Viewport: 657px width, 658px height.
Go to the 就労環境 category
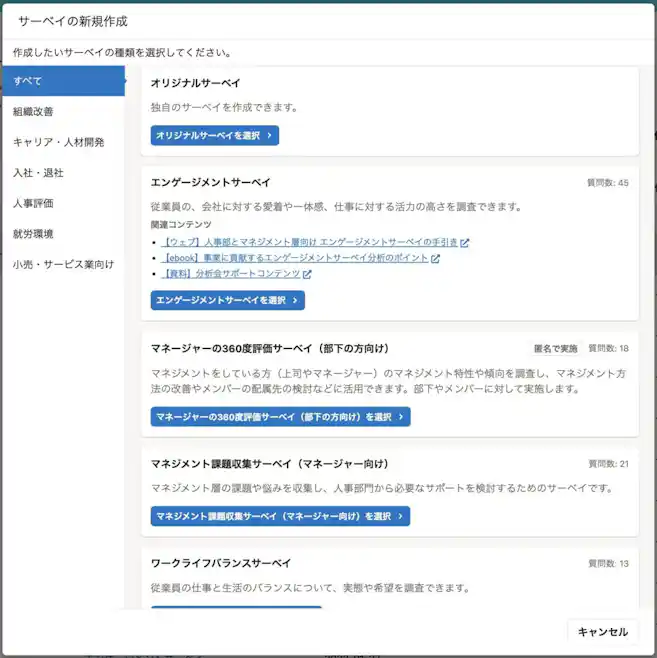(33, 234)
